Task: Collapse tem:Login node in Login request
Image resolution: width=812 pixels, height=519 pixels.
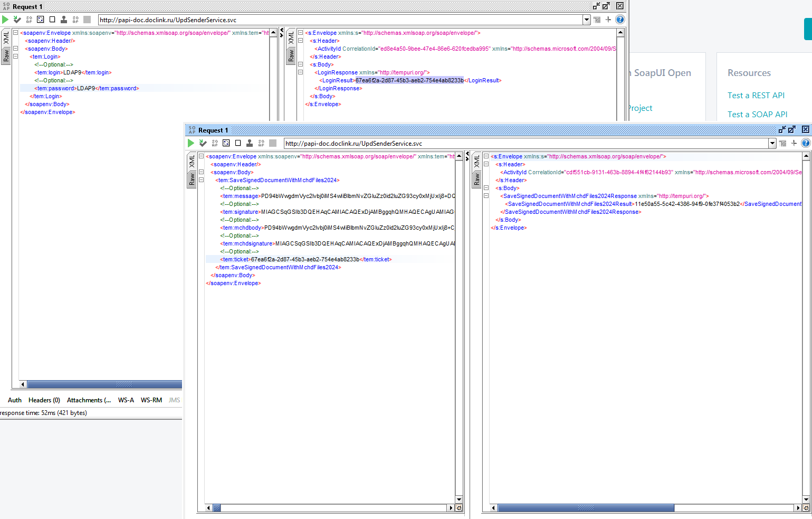Action: (x=15, y=56)
